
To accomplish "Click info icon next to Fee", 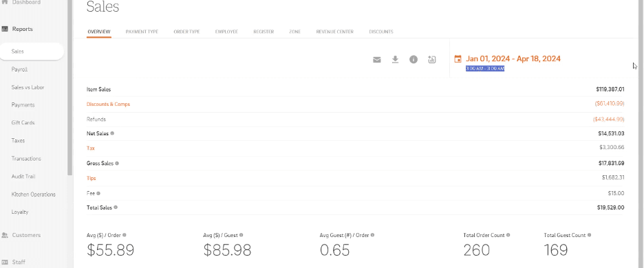I will [98, 193].
